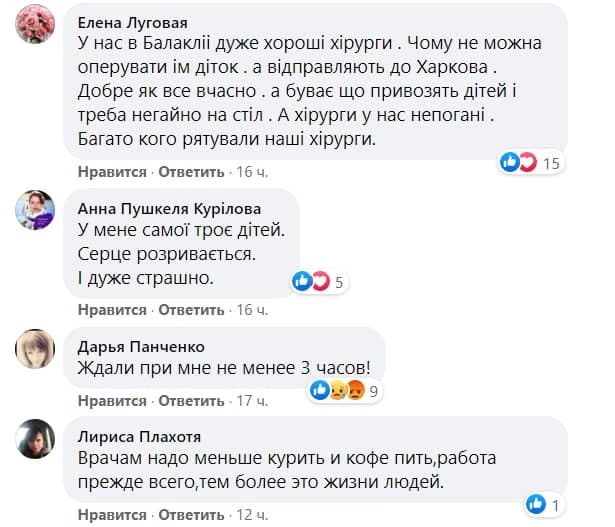Click Ответить below Лириса Плахотя's comment
This screenshot has width=615, height=527.
click(x=191, y=514)
